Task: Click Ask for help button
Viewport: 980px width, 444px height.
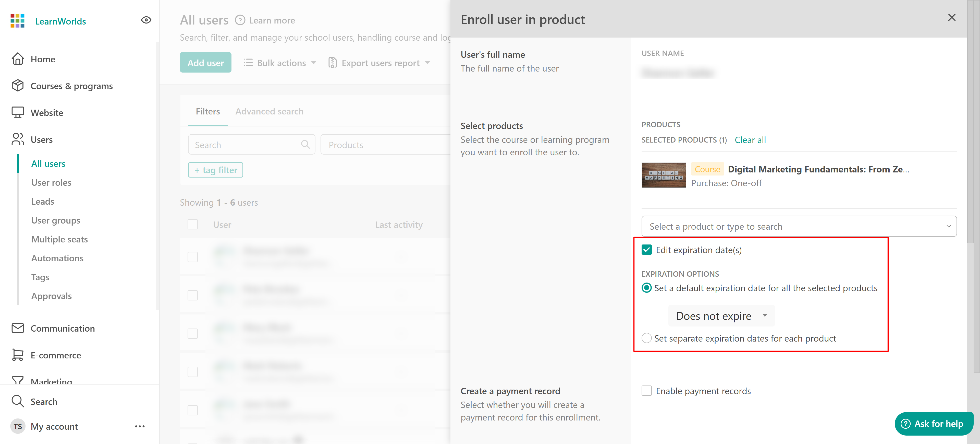Action: coord(934,424)
